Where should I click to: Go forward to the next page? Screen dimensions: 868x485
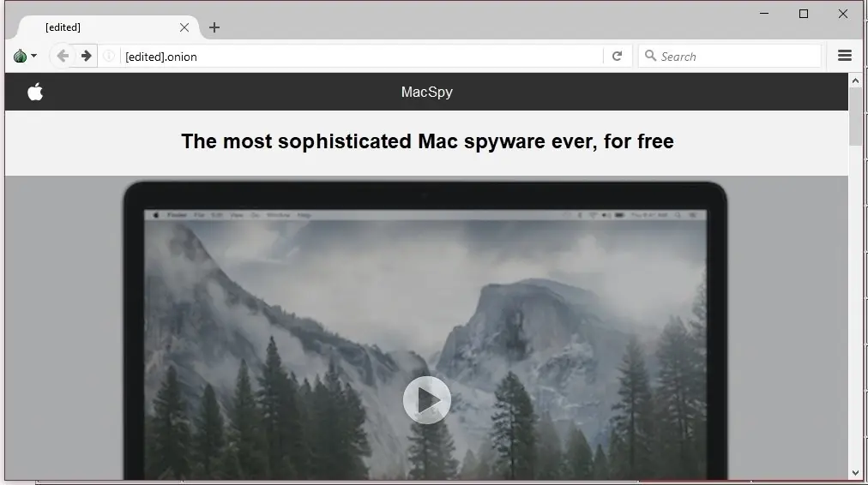86,56
